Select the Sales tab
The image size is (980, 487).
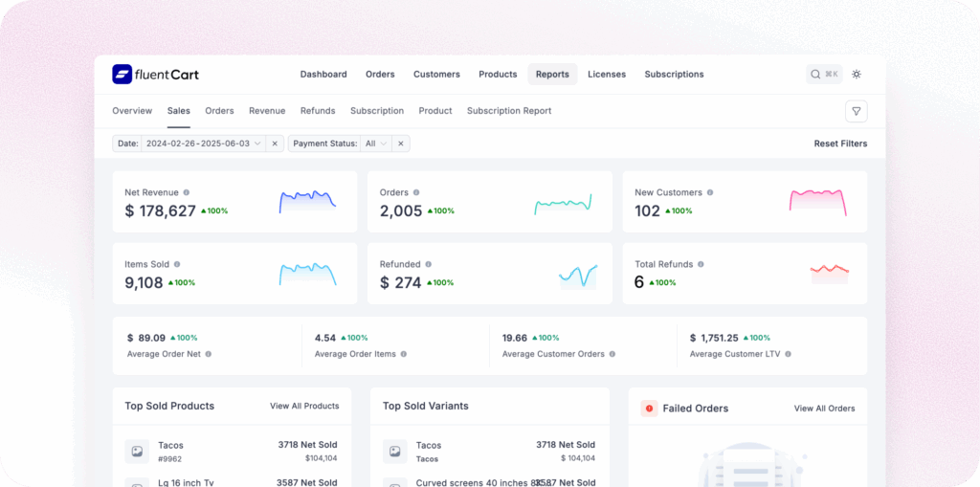click(x=179, y=111)
